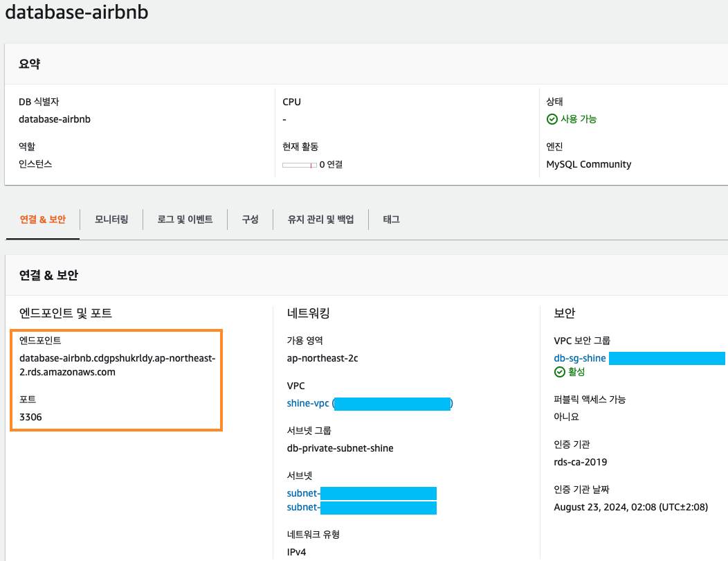Click subnet group db-private-subnet-shine

point(340,449)
